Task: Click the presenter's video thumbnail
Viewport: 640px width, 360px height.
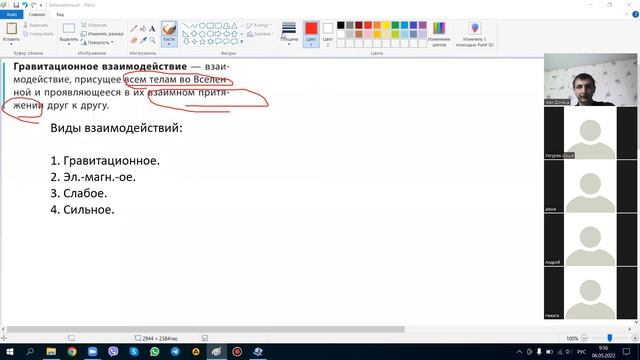Action: (x=590, y=80)
